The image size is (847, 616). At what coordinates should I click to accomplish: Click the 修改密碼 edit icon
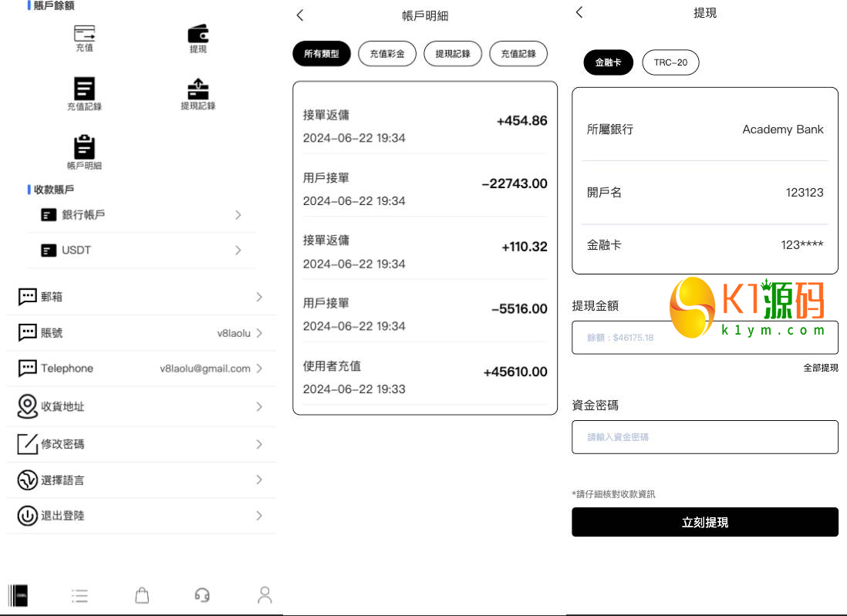pyautogui.click(x=28, y=444)
